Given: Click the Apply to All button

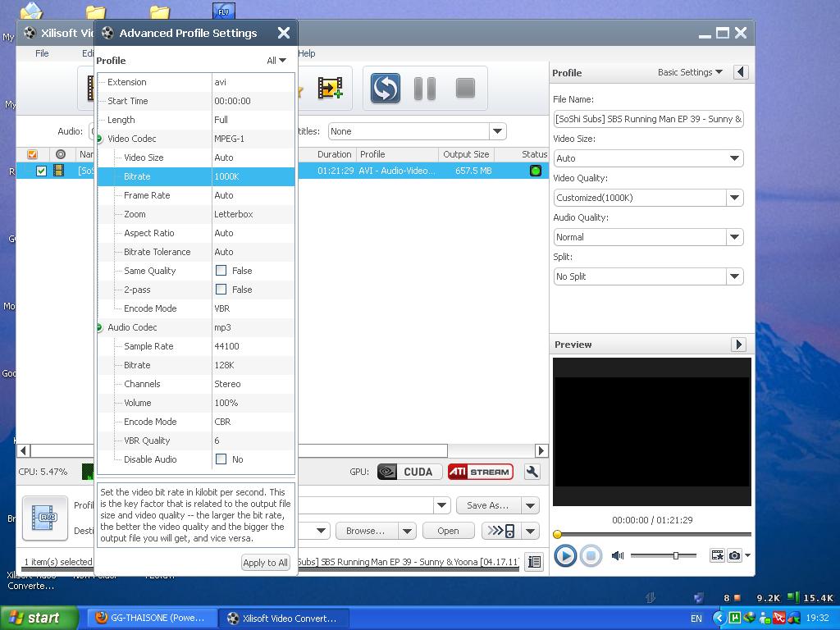Looking at the screenshot, I should (265, 563).
